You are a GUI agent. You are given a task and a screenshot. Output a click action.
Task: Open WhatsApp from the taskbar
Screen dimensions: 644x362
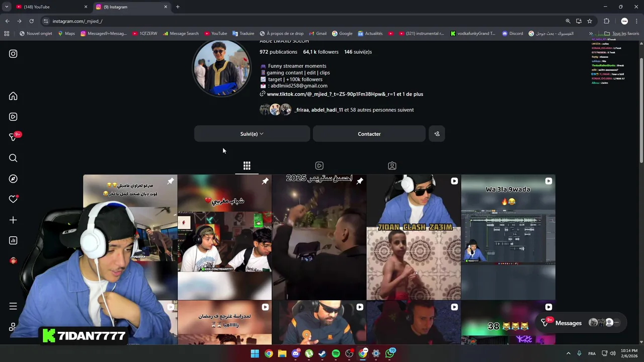pos(390,353)
